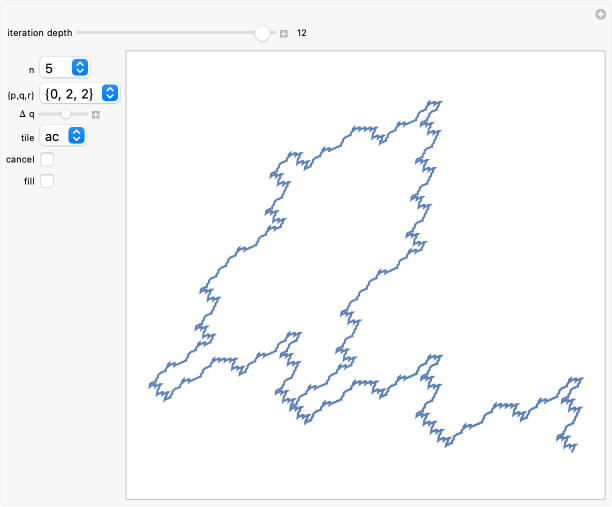Image resolution: width=612 pixels, height=507 pixels.
Task: Click the "iteration depth" label text
Action: coord(39,33)
